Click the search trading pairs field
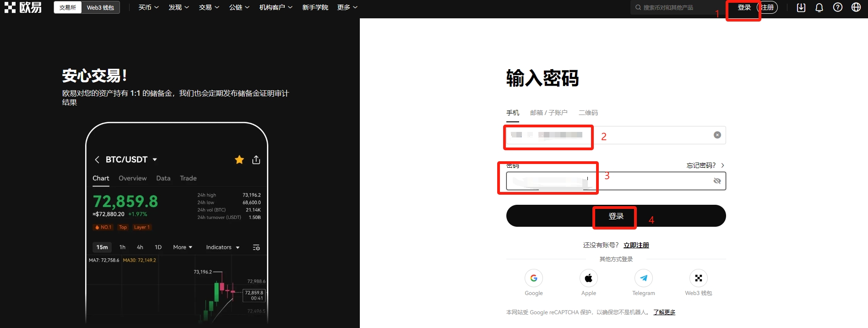 point(673,8)
